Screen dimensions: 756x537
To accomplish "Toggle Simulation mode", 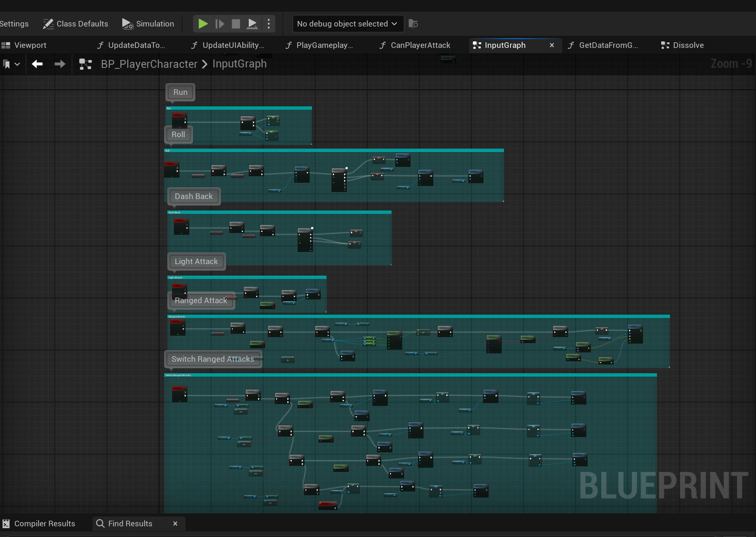I will click(148, 24).
